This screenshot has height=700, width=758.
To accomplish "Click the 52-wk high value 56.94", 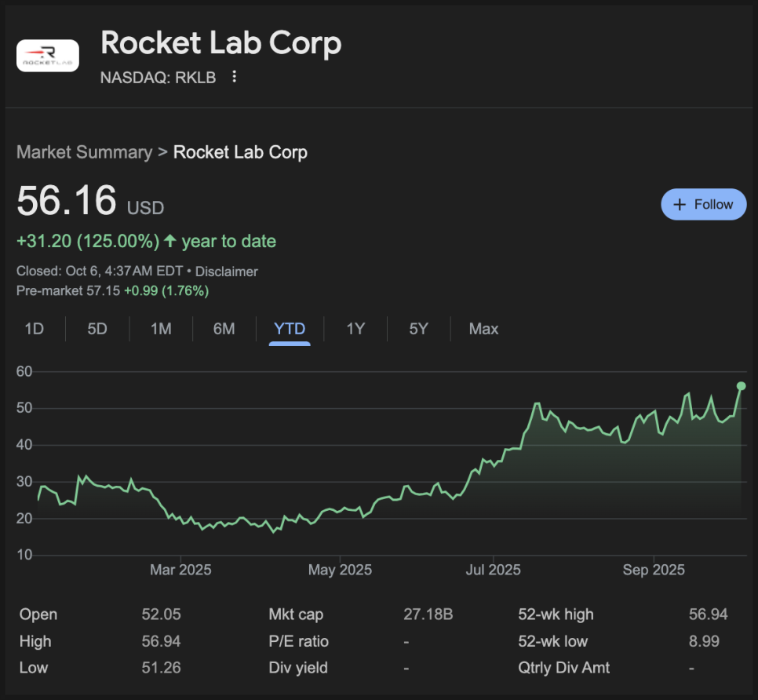I will pos(708,614).
